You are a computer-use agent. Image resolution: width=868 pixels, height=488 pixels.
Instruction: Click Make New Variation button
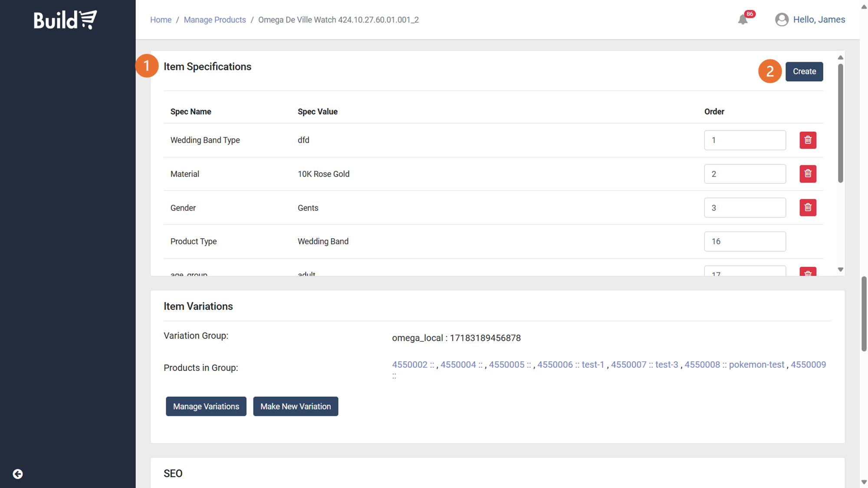point(295,406)
